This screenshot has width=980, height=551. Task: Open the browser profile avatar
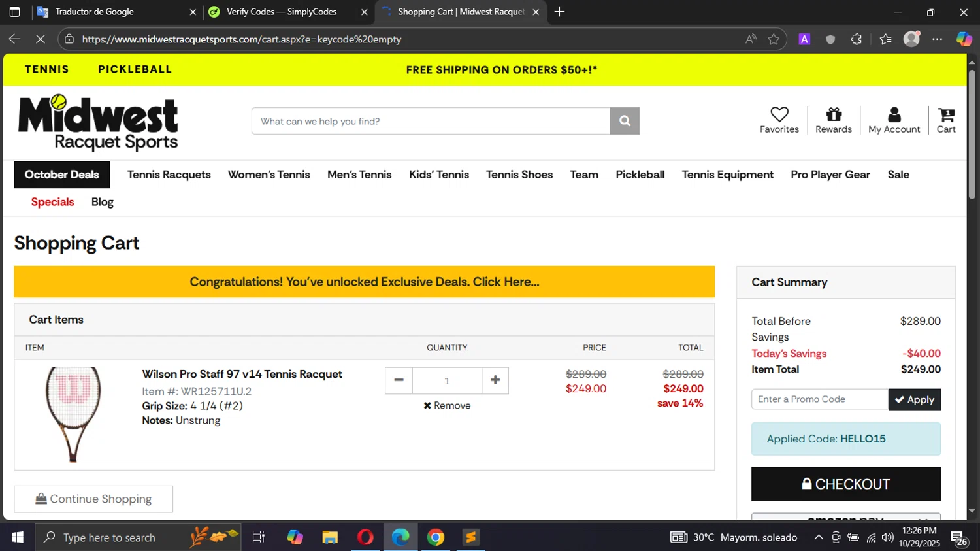(x=911, y=39)
